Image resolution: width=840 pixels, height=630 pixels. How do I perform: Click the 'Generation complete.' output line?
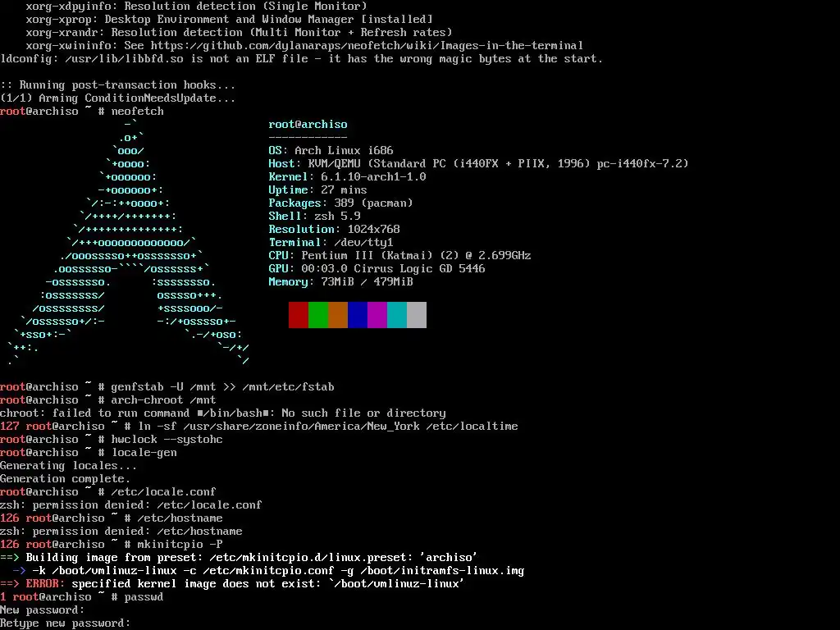66,478
